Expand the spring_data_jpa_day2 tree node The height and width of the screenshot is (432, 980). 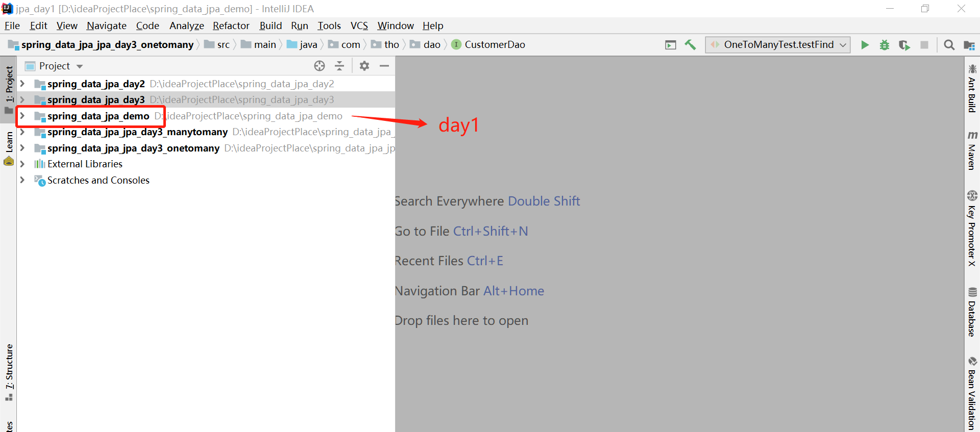pos(22,84)
